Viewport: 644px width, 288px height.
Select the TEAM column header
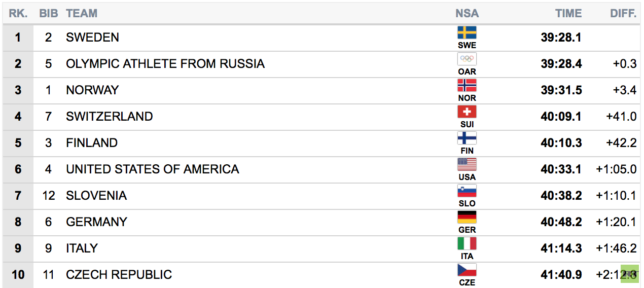pos(82,14)
